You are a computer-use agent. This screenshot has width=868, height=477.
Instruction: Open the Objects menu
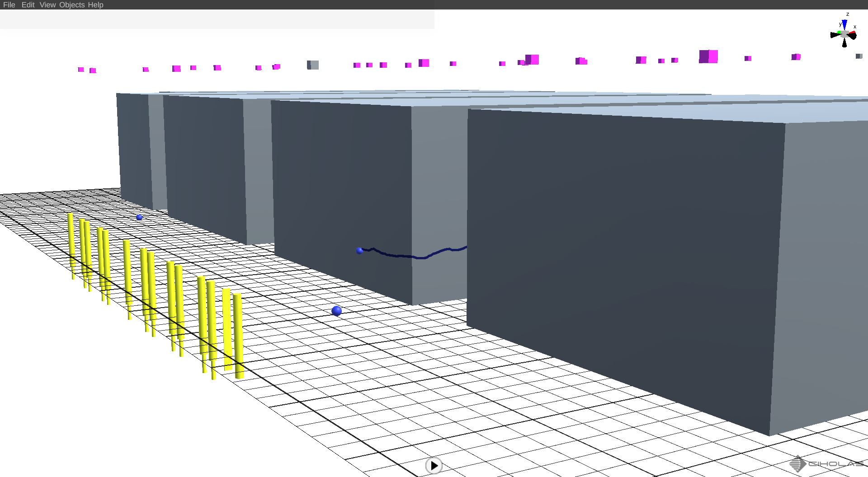pos(72,5)
